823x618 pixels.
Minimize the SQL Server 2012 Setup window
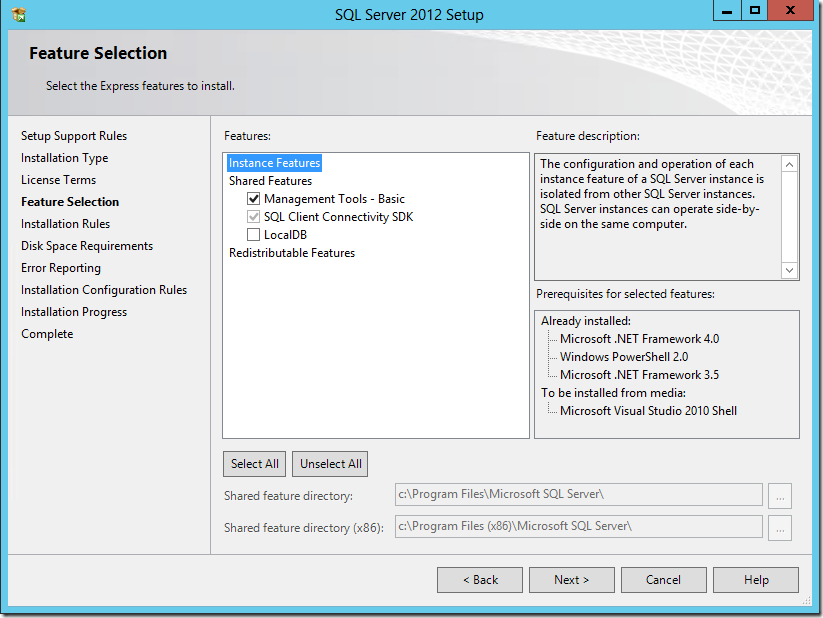click(727, 11)
